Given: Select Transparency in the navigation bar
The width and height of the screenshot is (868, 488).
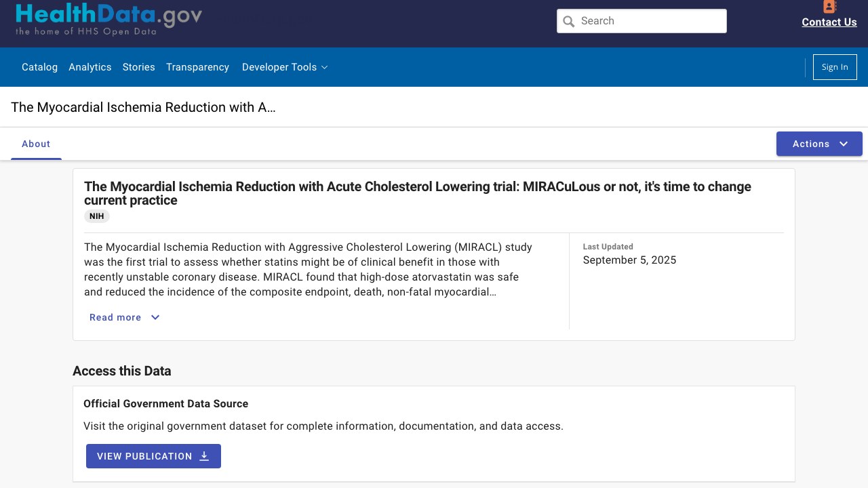Looking at the screenshot, I should pyautogui.click(x=197, y=67).
